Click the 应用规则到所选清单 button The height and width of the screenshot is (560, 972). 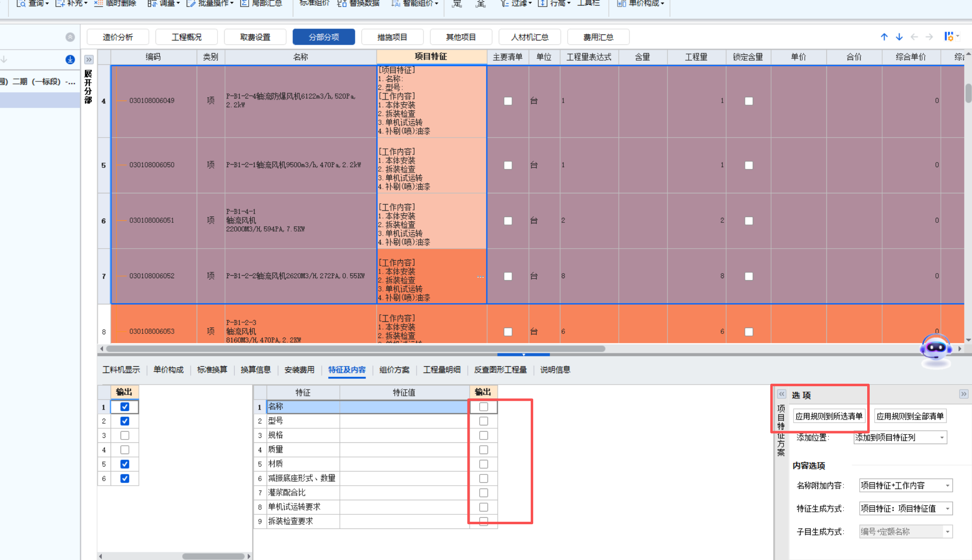click(829, 416)
